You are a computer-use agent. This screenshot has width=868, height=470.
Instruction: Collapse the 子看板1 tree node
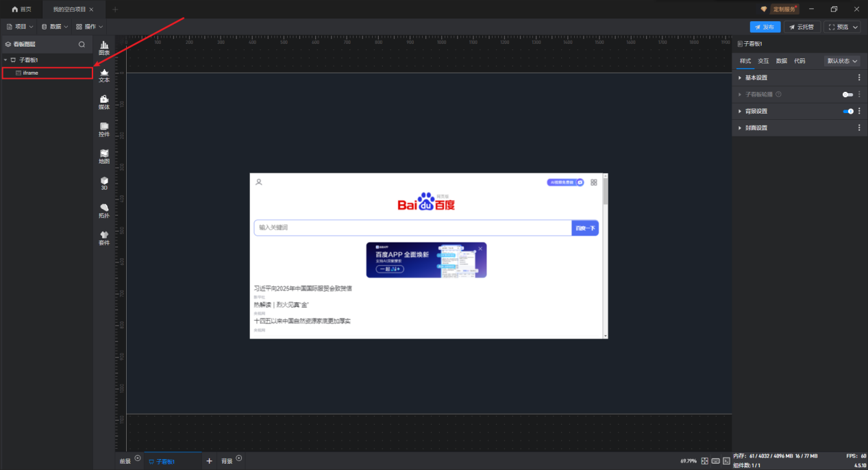click(x=5, y=60)
